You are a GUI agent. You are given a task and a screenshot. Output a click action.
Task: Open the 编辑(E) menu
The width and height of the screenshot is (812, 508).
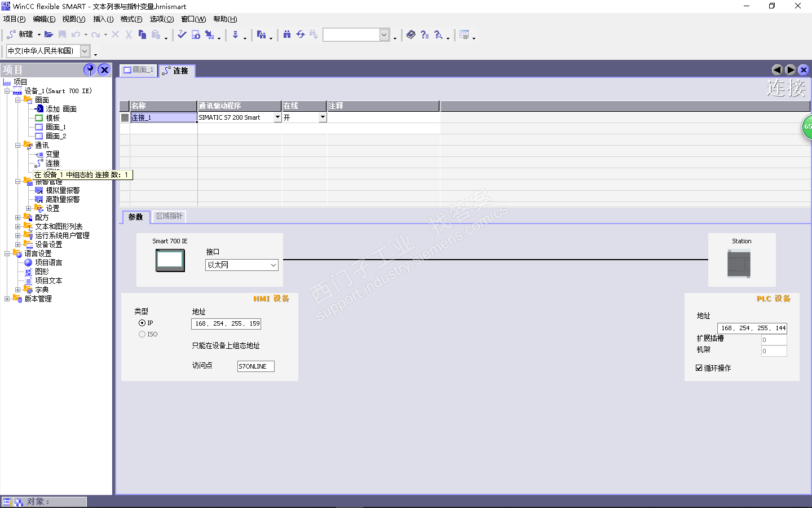click(45, 19)
